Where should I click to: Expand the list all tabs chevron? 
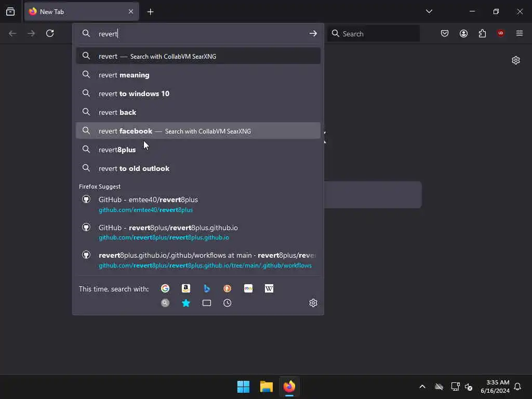(x=429, y=11)
